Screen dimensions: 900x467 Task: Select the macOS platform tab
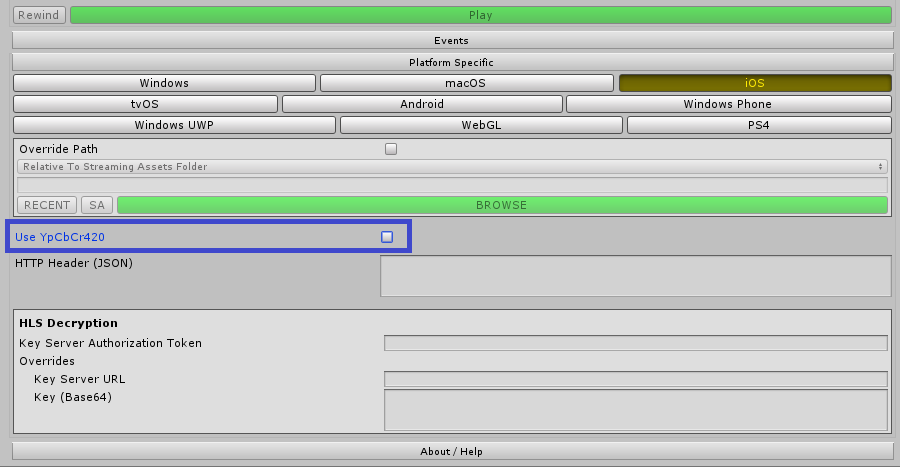click(466, 83)
